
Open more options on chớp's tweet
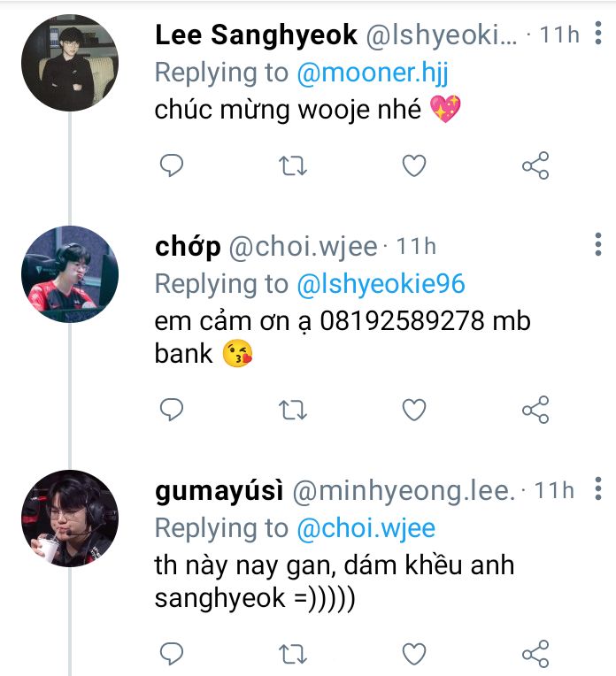[598, 244]
